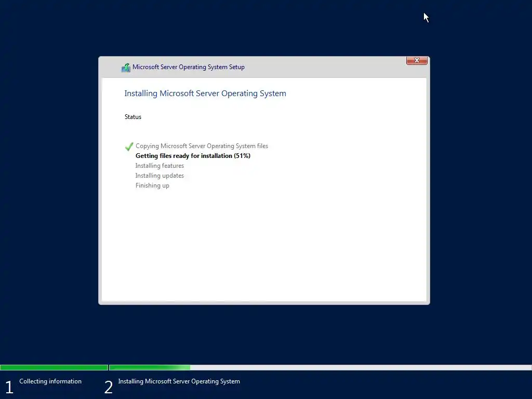Click the 'Status' label
Viewport: 532px width, 399px height.
tap(133, 117)
